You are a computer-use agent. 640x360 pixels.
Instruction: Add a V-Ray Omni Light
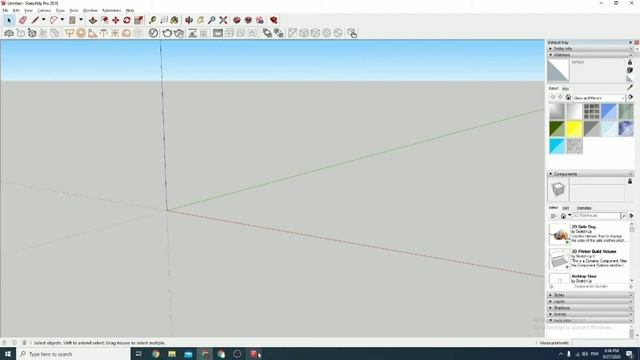coord(115,33)
